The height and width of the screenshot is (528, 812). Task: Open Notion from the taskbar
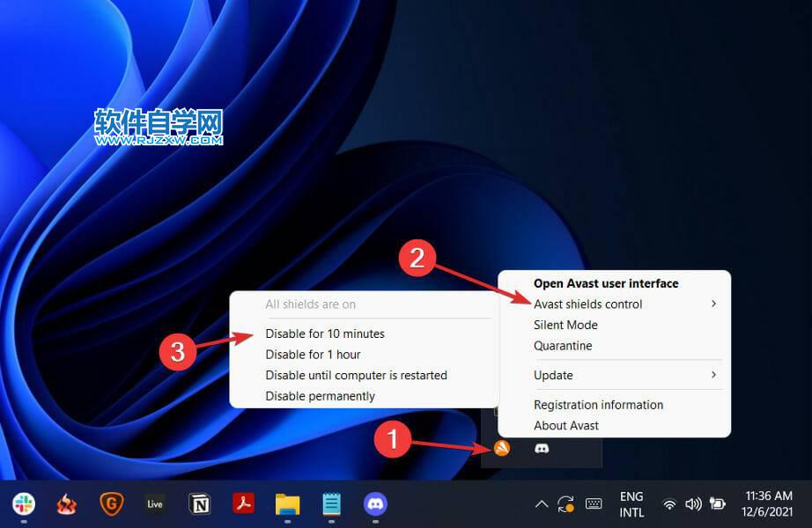[200, 503]
